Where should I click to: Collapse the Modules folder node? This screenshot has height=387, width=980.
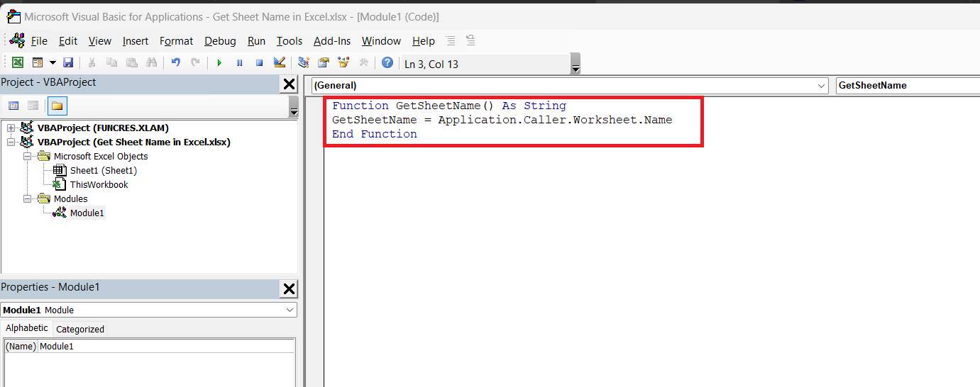[28, 198]
